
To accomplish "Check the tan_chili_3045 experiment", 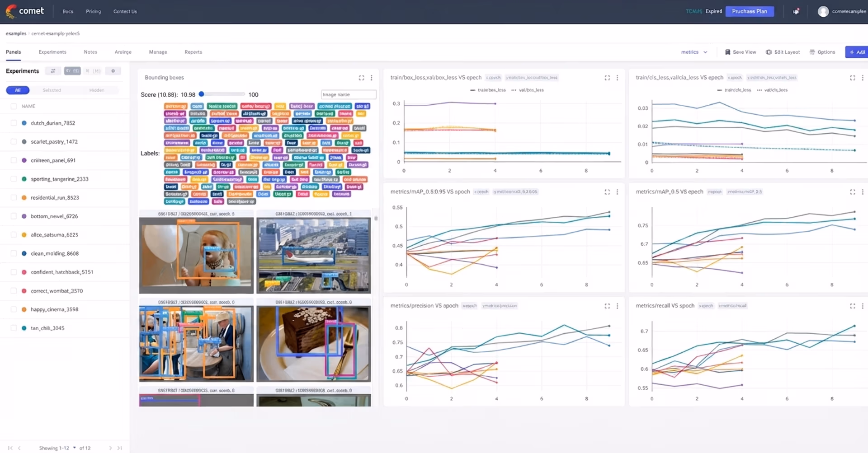I will [x=14, y=328].
